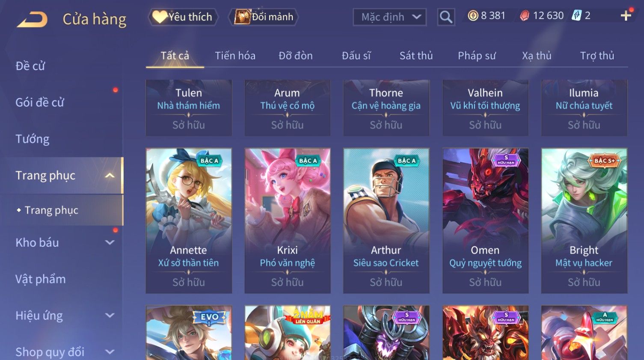Open the search magnifier icon
This screenshot has width=644, height=360.
446,17
